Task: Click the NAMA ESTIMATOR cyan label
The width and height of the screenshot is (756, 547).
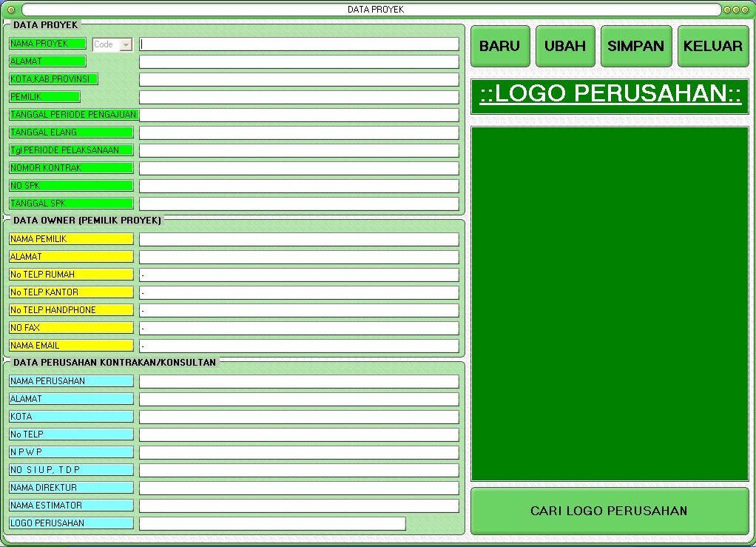Action: [x=71, y=506]
